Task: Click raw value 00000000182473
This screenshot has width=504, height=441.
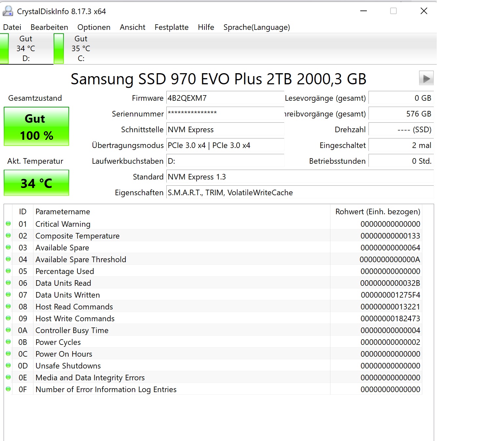Action: click(390, 319)
